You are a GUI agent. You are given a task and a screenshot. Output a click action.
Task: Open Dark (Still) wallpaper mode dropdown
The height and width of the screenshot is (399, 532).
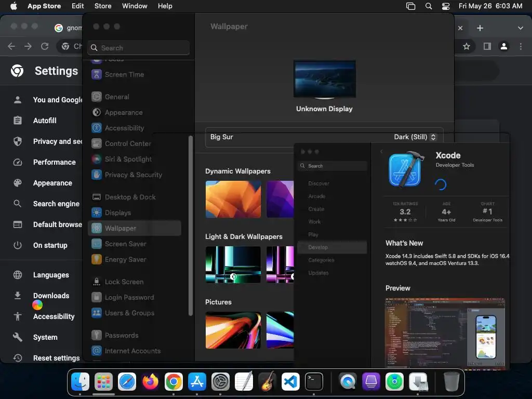click(415, 137)
